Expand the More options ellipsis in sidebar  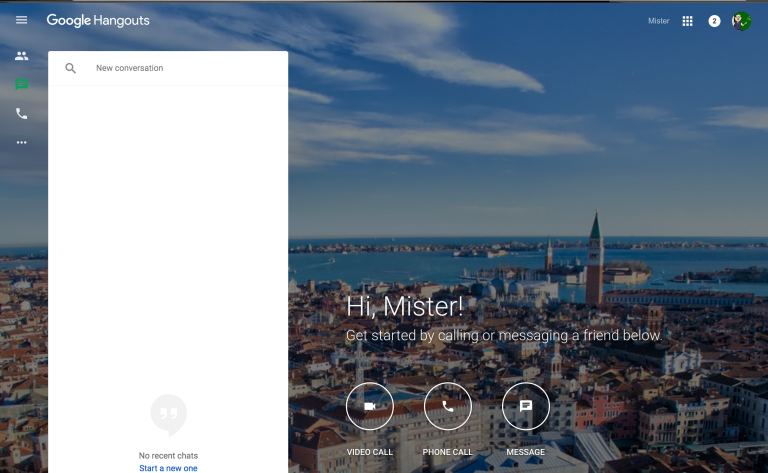point(21,143)
